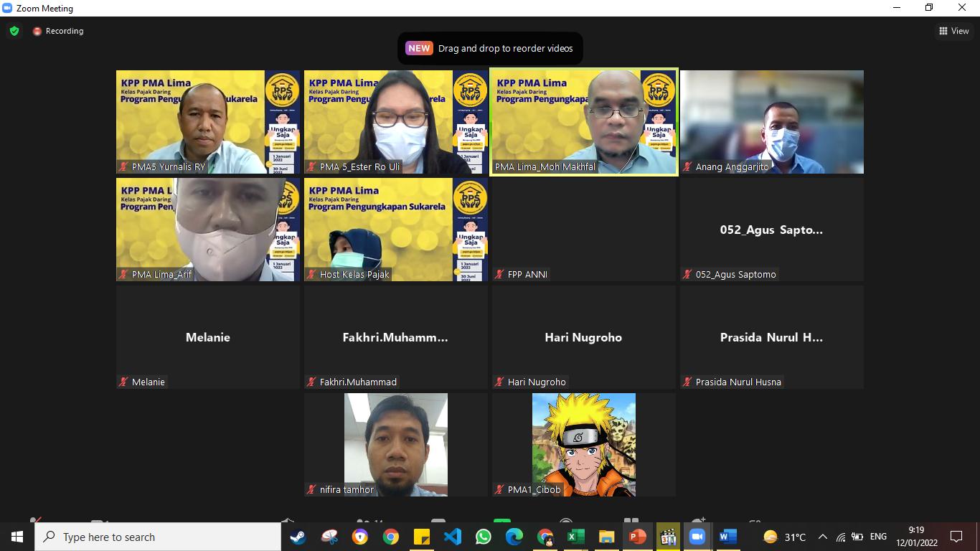Open Visual Studio Code from the taskbar

coord(453,537)
